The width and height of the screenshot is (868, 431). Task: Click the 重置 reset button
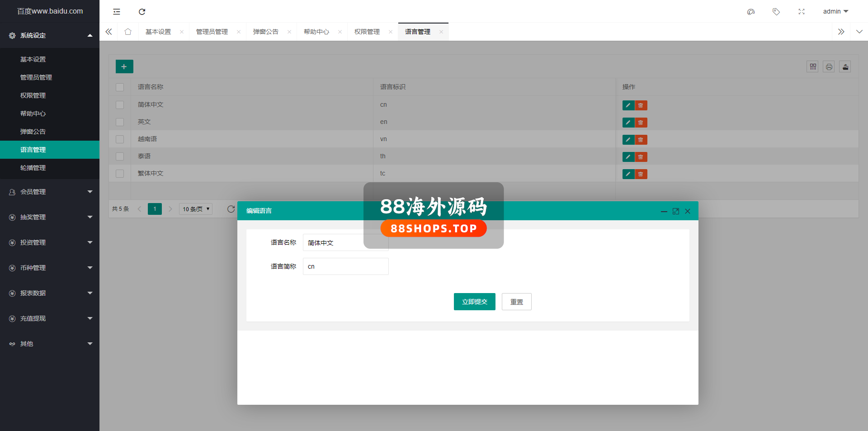point(516,302)
